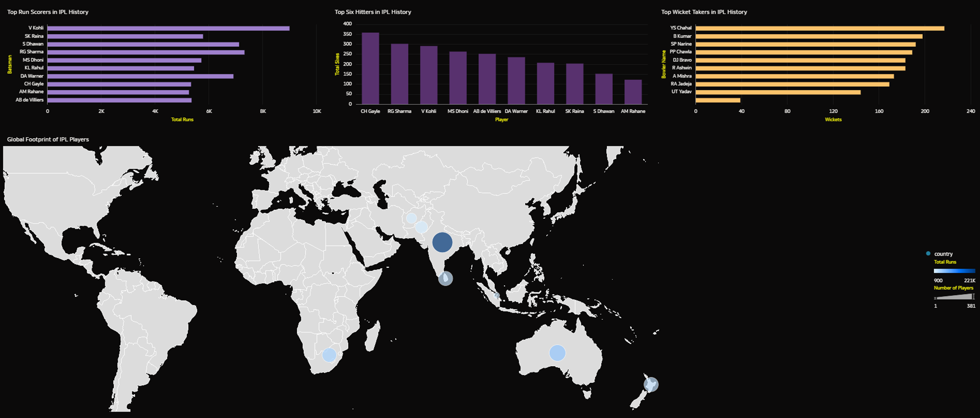This screenshot has width=980, height=418.
Task: Click B Kumar's wickets bar
Action: point(809,36)
